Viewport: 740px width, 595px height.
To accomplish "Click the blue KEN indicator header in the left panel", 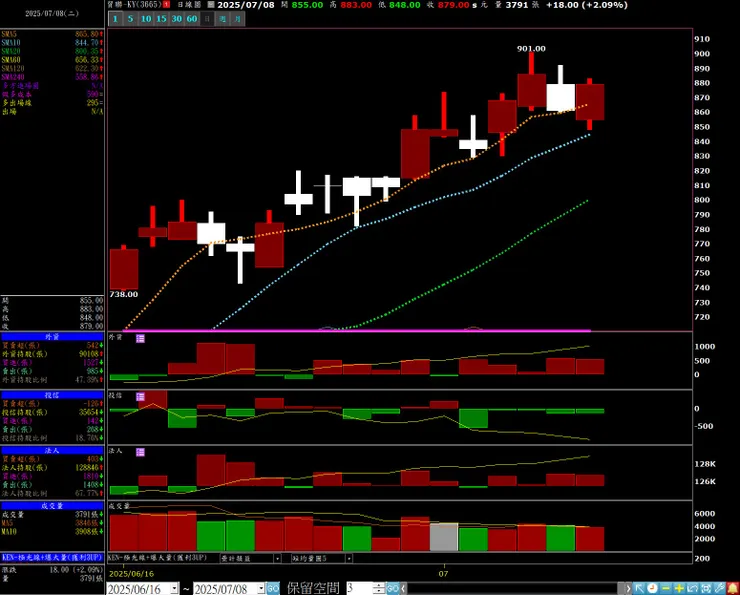I will tap(52, 558).
